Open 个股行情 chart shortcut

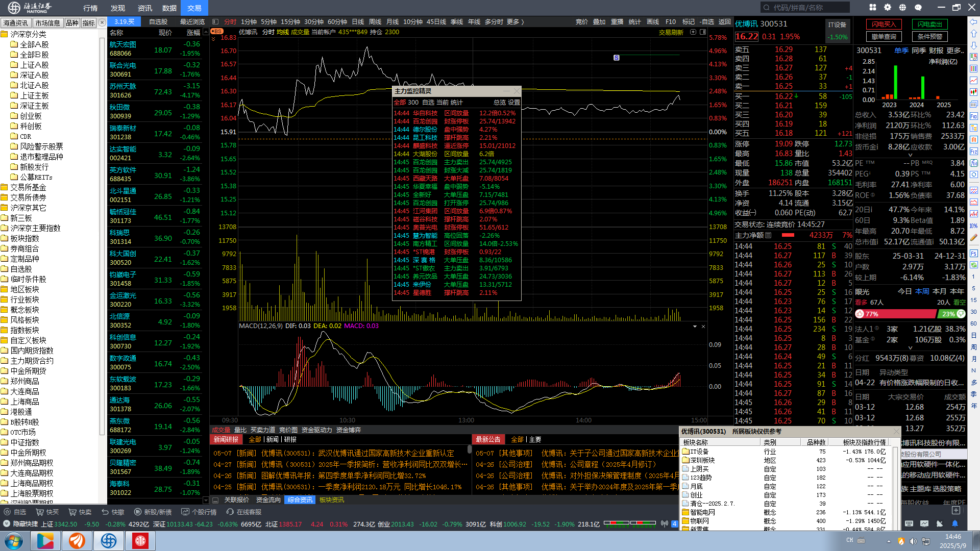tap(199, 512)
